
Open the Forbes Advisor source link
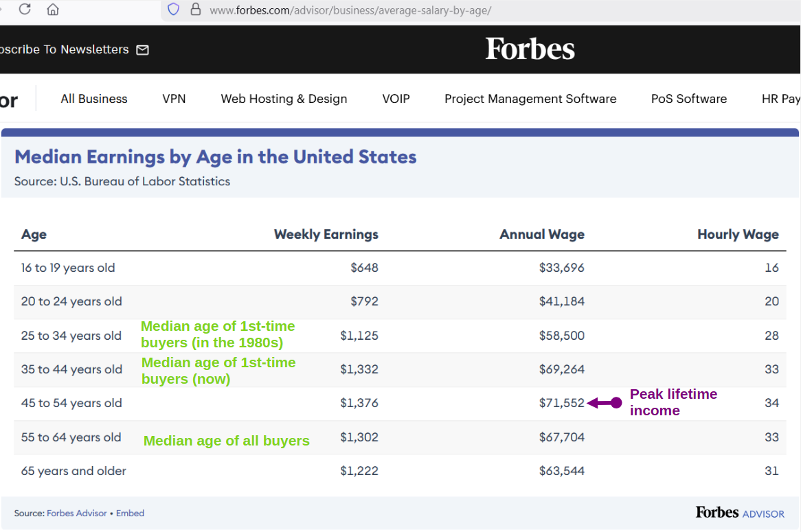click(77, 513)
